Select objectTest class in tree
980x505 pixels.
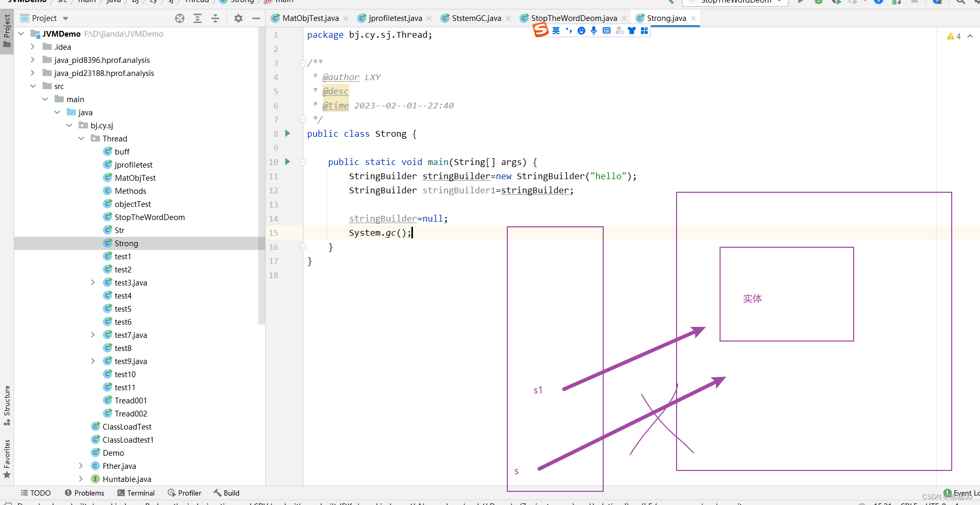point(133,204)
